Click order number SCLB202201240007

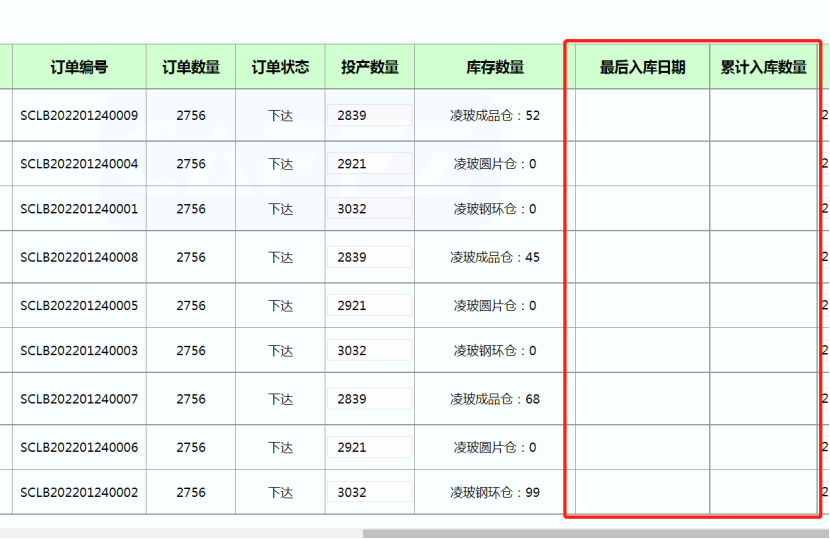pyautogui.click(x=79, y=399)
